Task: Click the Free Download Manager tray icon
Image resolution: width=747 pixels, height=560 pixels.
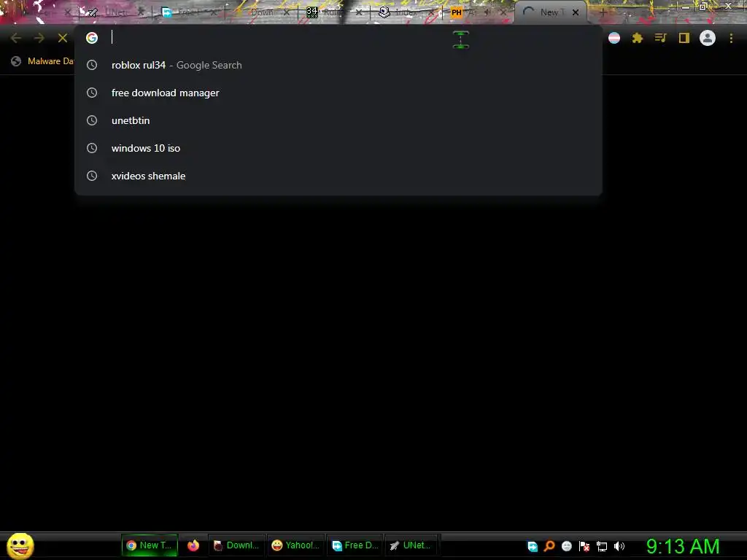Action: (x=533, y=546)
